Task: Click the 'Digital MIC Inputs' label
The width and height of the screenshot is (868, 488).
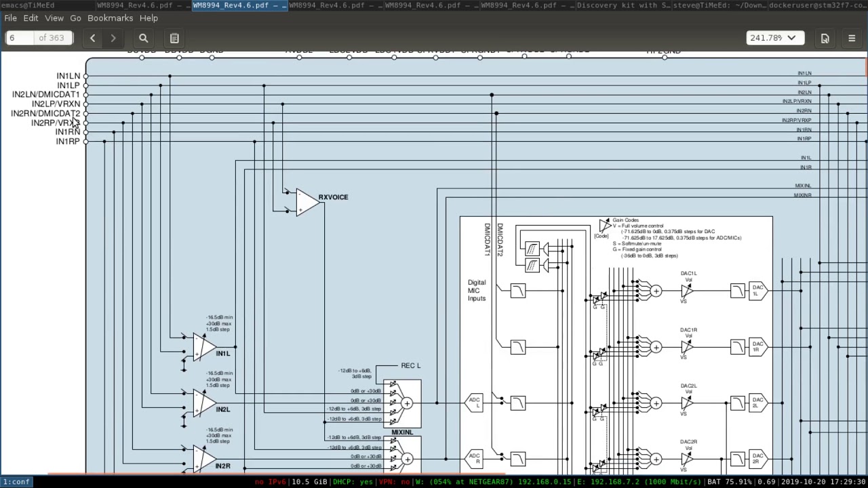Action: pyautogui.click(x=477, y=290)
